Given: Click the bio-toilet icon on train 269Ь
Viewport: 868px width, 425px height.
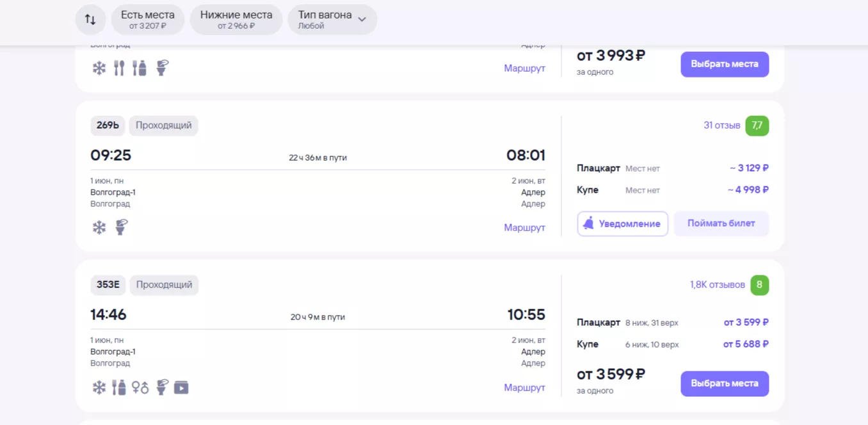Looking at the screenshot, I should tap(120, 227).
